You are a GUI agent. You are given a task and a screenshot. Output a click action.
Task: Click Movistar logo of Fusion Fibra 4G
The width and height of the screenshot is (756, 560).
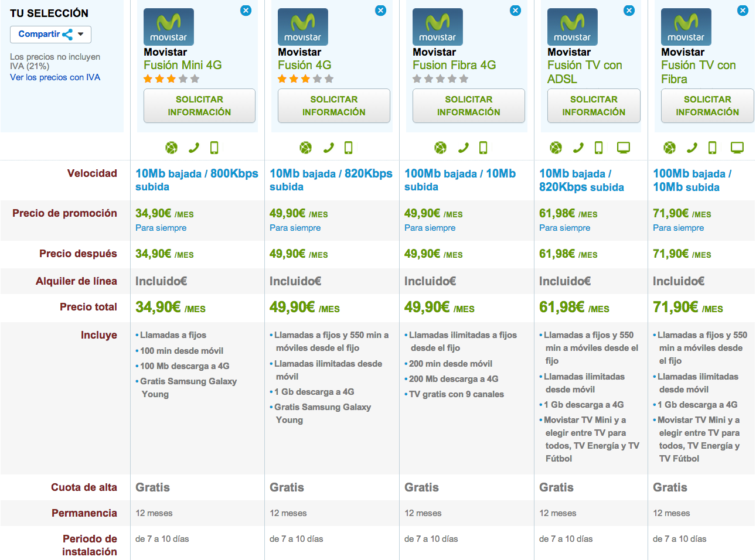pyautogui.click(x=438, y=27)
